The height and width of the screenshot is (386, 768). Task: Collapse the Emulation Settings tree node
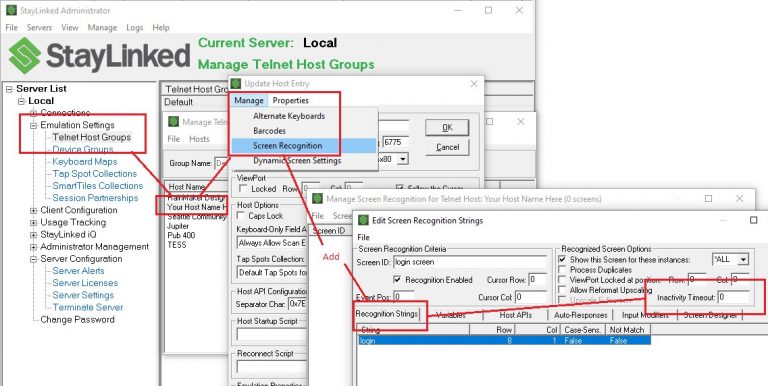click(x=33, y=125)
